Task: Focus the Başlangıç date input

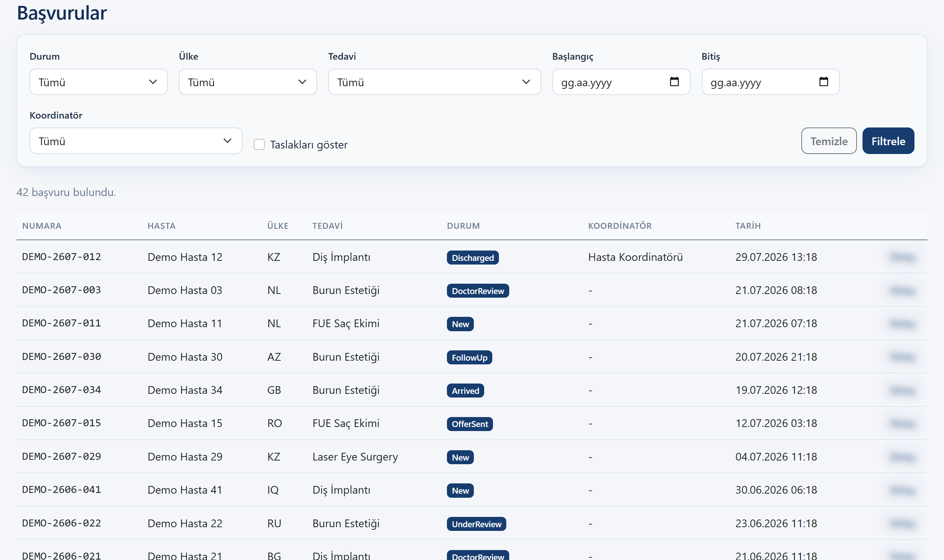Action: [x=621, y=82]
